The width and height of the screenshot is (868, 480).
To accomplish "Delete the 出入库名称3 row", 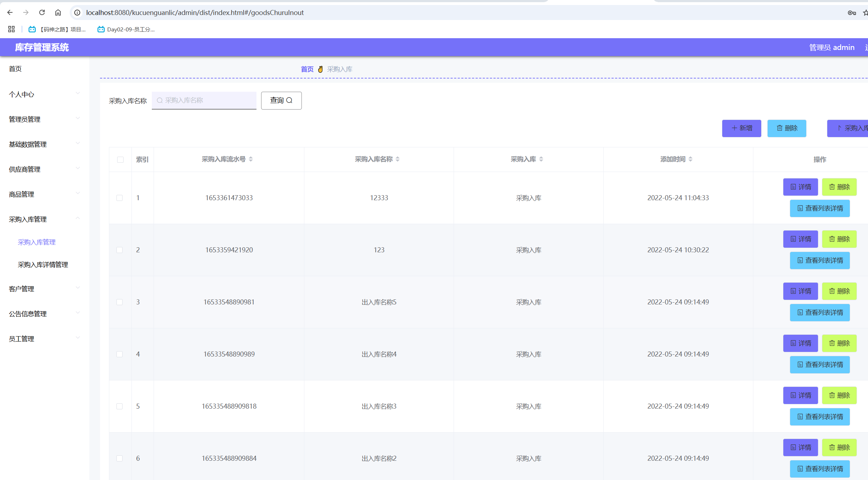I will (x=839, y=395).
